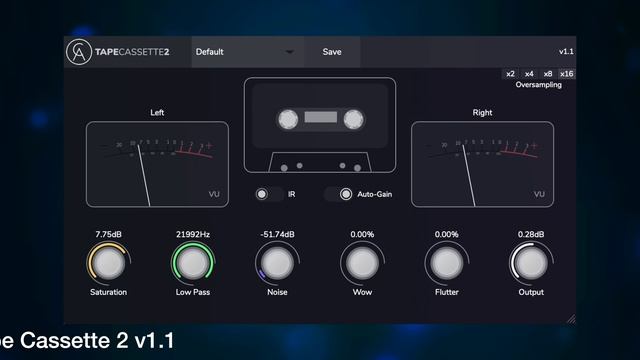This screenshot has width=640, height=360.
Task: Click the window resize grip corner
Action: (571, 319)
